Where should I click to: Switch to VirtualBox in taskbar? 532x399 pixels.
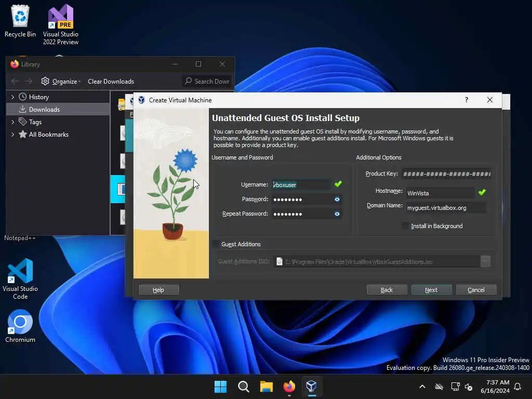coord(312,387)
